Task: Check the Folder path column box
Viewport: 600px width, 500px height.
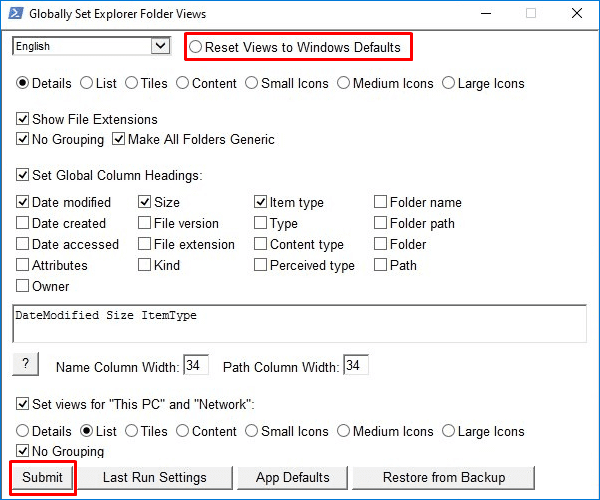Action: 380,223
